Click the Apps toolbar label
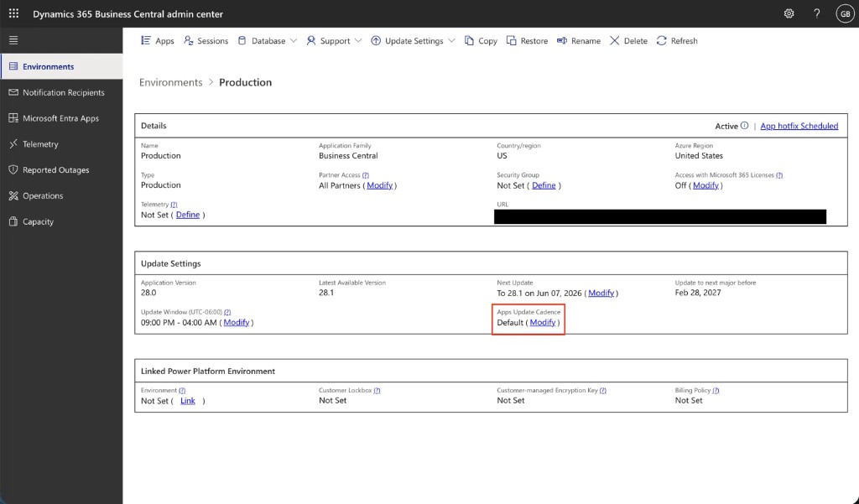 (x=164, y=40)
